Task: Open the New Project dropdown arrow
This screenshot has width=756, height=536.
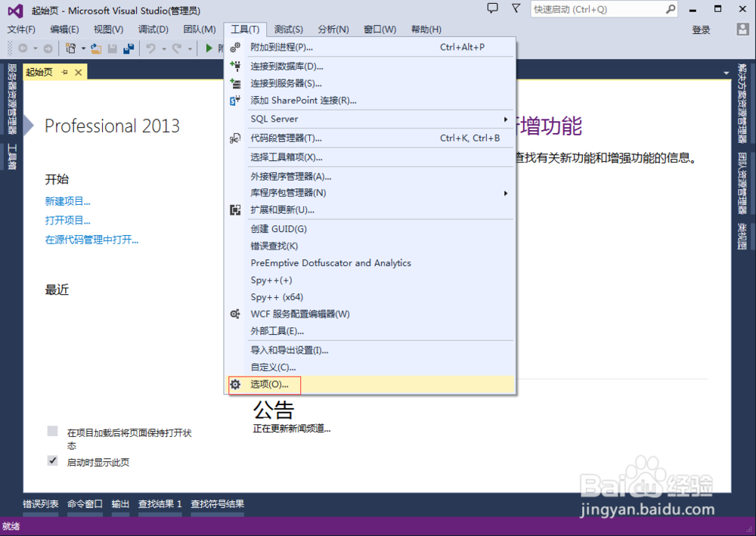Action: pyautogui.click(x=83, y=48)
